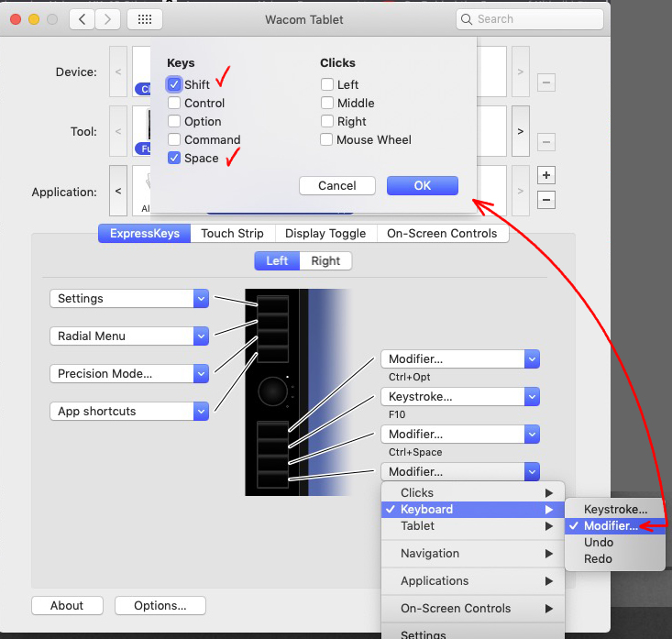Viewport: 672px width, 639px height.
Task: Open the Keystroke dropdown above F10
Action: [x=460, y=396]
